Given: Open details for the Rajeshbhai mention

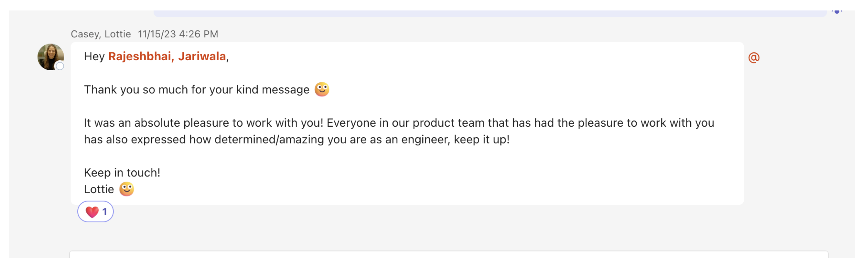Looking at the screenshot, I should [x=140, y=57].
